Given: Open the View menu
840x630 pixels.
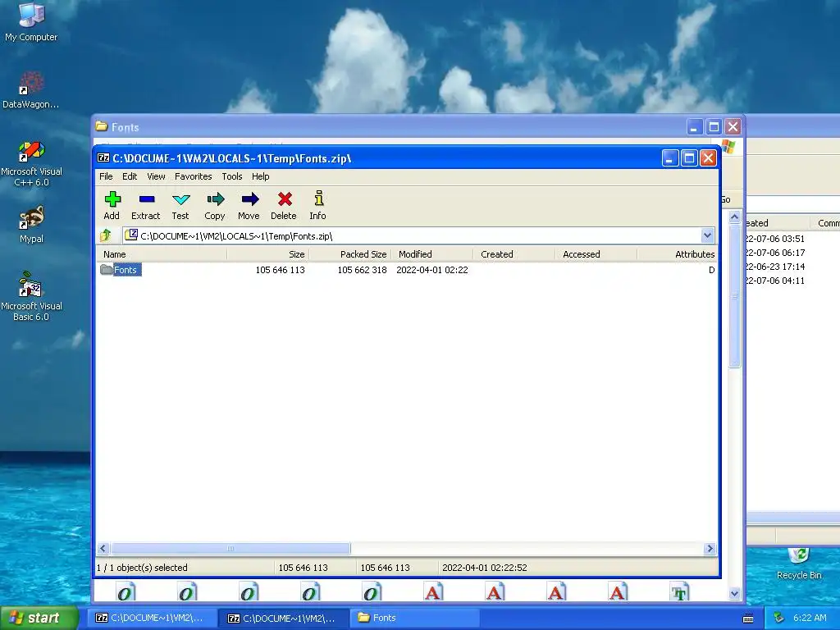Looking at the screenshot, I should (156, 176).
